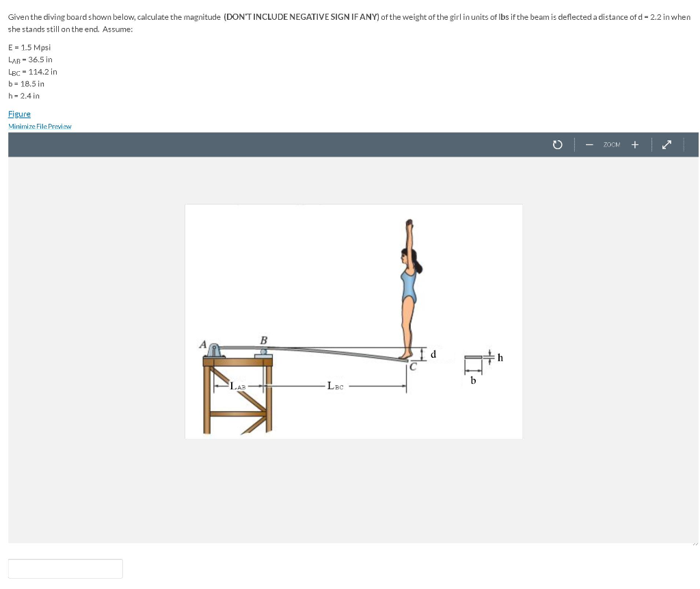
Task: Place cursor in the empty answer field
Action: (65, 568)
